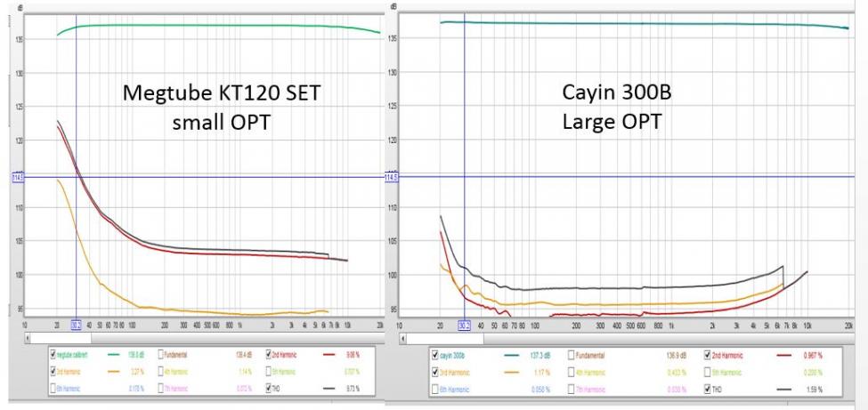The width and height of the screenshot is (868, 410).
Task: Click the 0.058 % 6th Harmonic value
Action: click(x=541, y=390)
